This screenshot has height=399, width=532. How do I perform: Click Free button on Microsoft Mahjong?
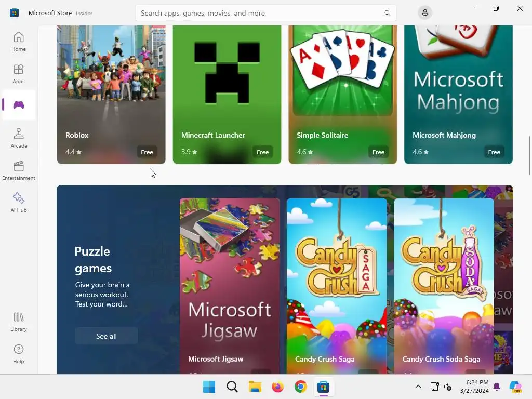point(494,152)
